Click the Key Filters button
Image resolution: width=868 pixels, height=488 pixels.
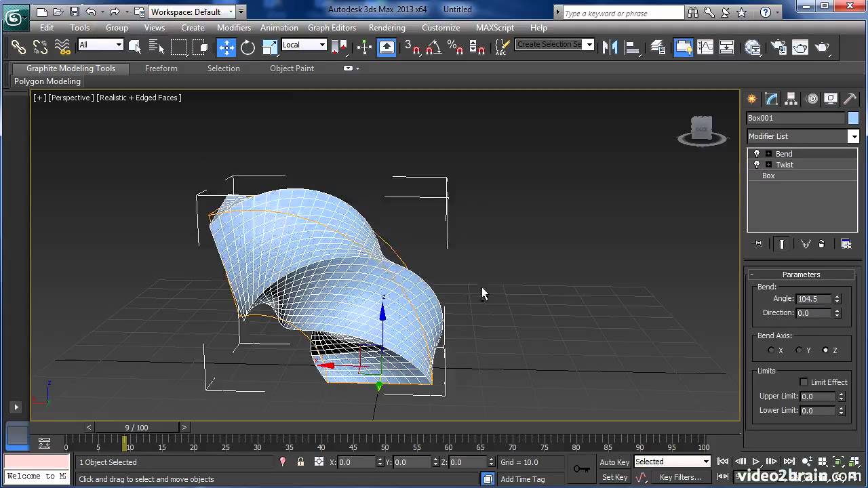(680, 477)
